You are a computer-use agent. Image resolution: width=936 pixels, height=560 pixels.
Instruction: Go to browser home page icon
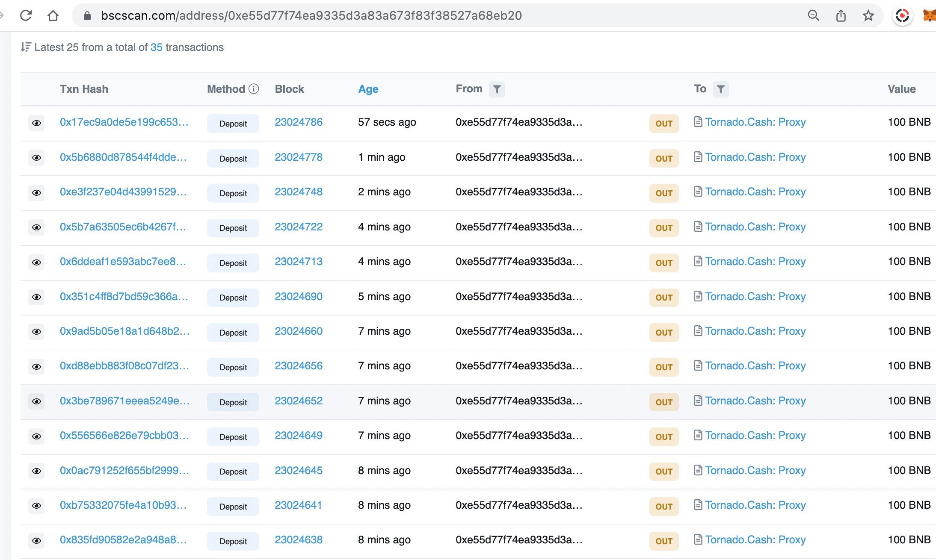53,16
